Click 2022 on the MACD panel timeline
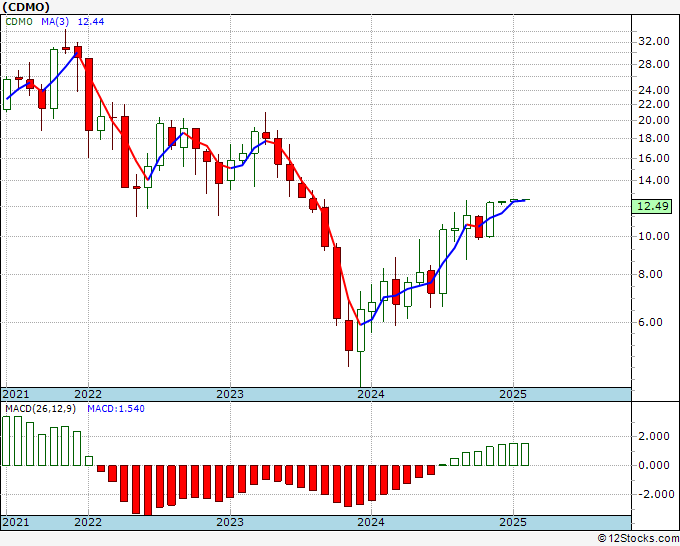The width and height of the screenshot is (680, 546). coord(88,522)
